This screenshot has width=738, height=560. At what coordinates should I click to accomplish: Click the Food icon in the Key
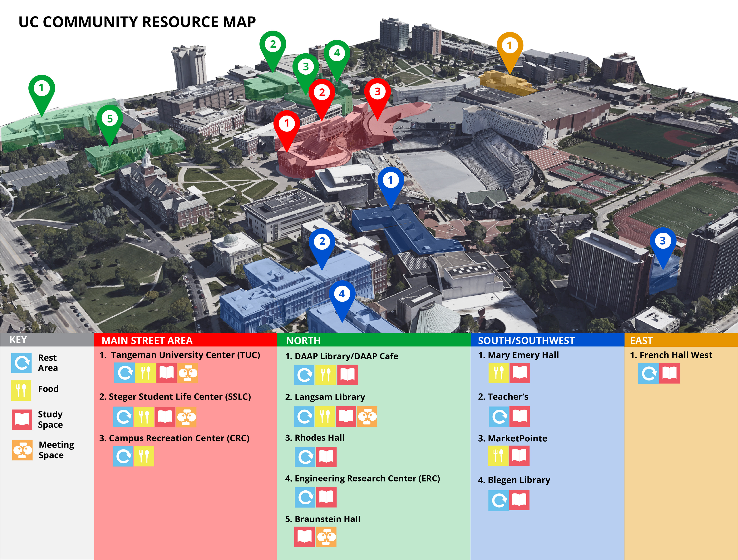[21, 390]
